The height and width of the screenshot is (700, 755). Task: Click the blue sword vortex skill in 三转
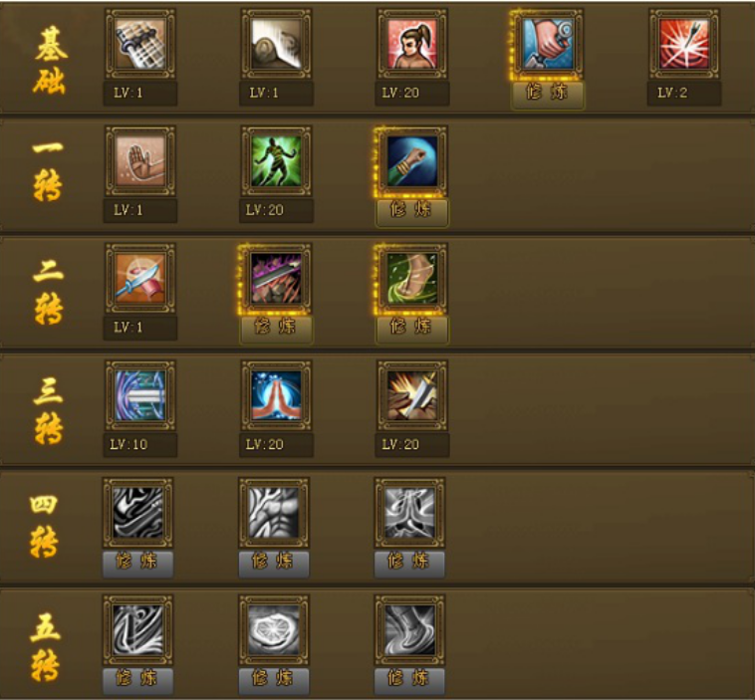click(x=140, y=395)
